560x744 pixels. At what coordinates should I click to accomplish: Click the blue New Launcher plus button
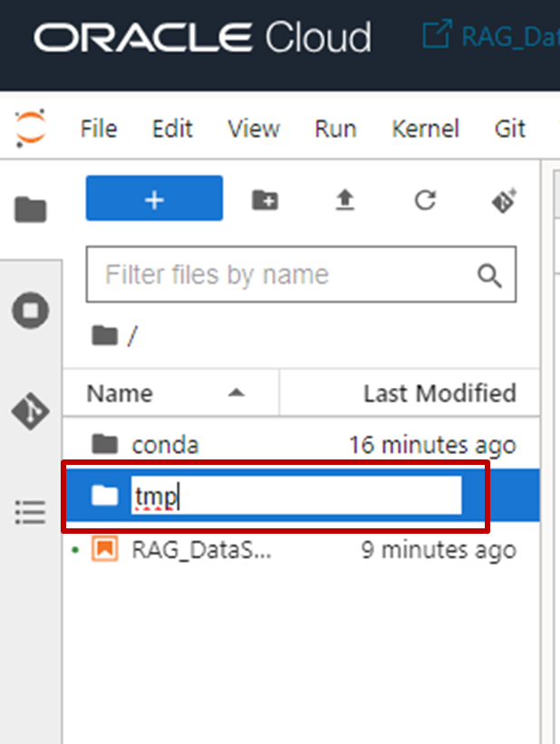point(154,198)
